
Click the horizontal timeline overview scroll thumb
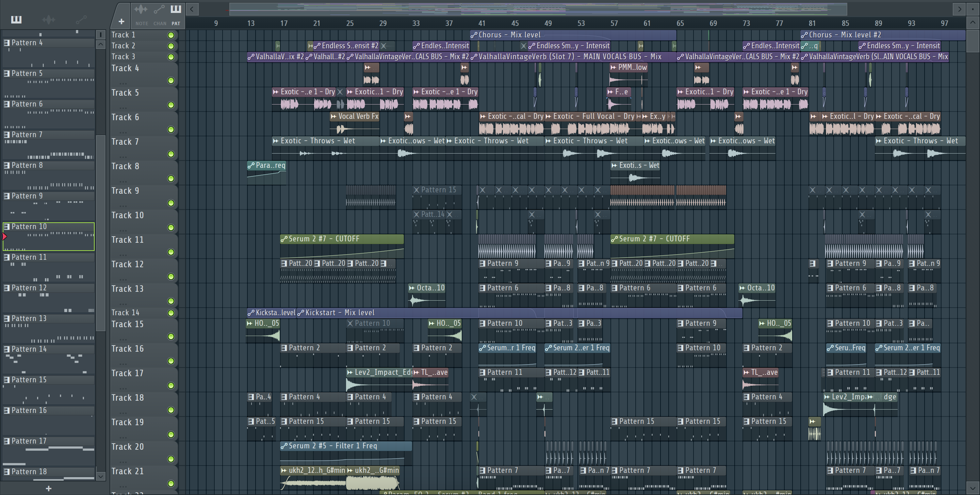pos(538,9)
